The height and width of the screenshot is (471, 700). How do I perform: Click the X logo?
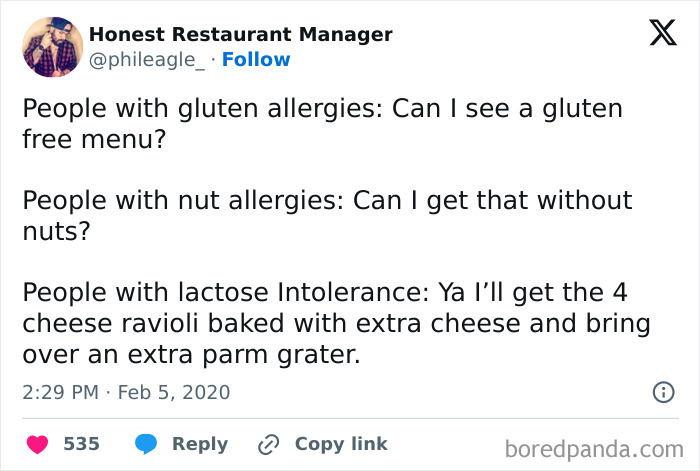point(656,35)
